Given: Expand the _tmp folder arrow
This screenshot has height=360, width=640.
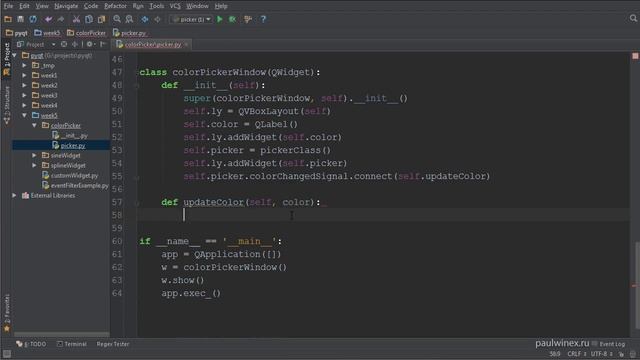Looking at the screenshot, I should click(24, 65).
